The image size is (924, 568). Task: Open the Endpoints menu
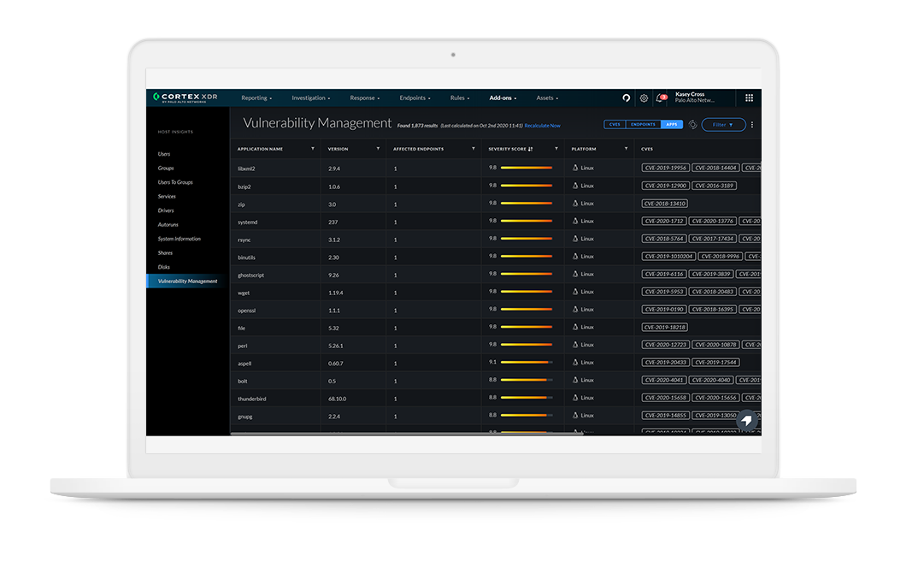click(x=415, y=98)
